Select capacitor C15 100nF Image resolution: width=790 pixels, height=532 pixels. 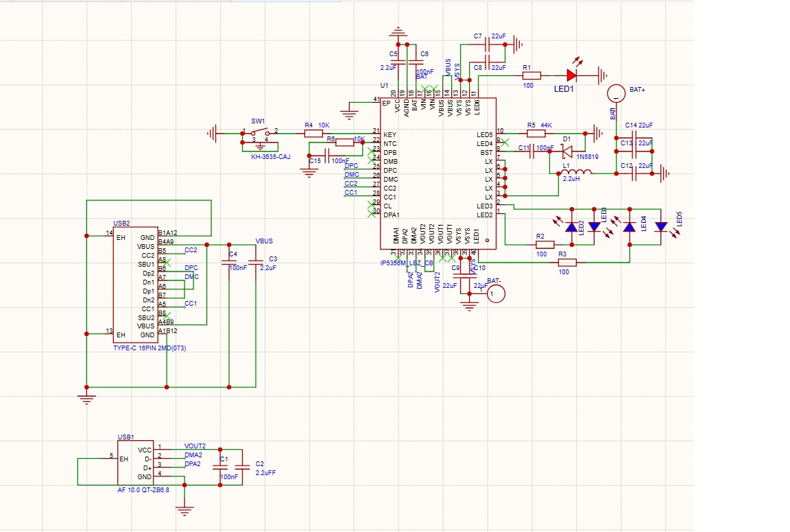(328, 156)
